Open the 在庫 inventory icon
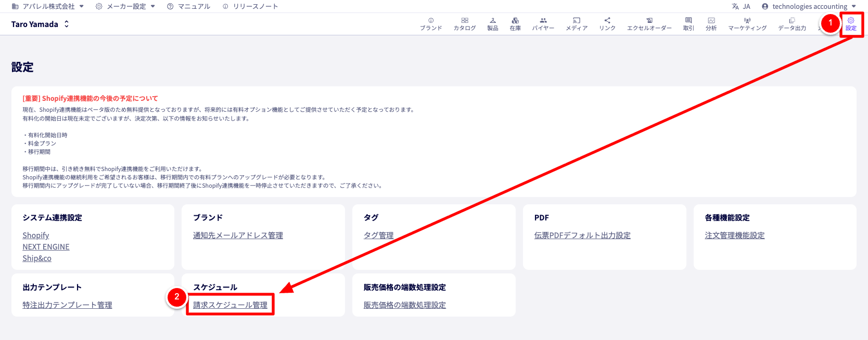The width and height of the screenshot is (868, 340). (515, 24)
